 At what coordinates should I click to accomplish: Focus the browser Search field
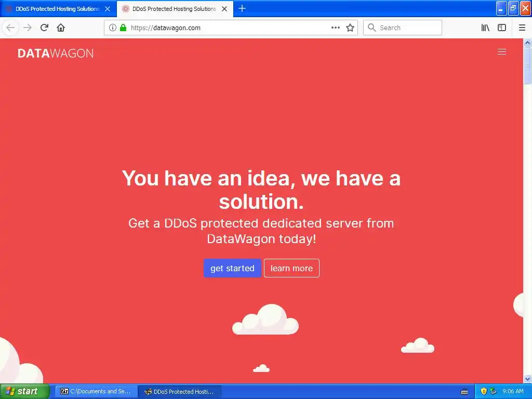pos(403,28)
